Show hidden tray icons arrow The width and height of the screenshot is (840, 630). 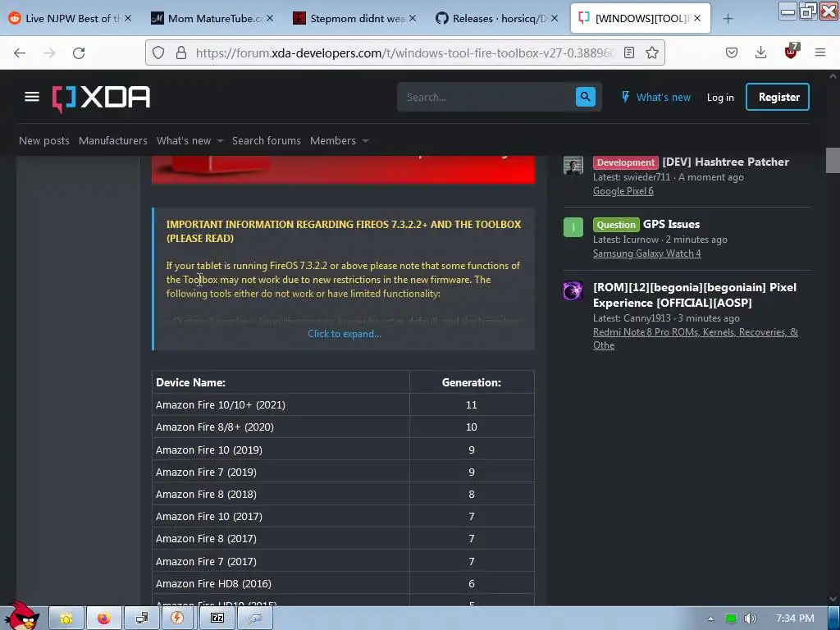pyautogui.click(x=710, y=619)
